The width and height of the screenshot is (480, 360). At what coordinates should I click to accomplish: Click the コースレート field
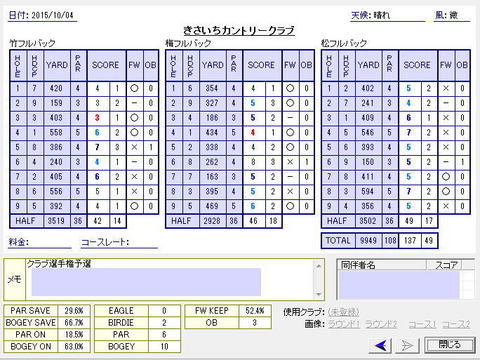click(119, 242)
